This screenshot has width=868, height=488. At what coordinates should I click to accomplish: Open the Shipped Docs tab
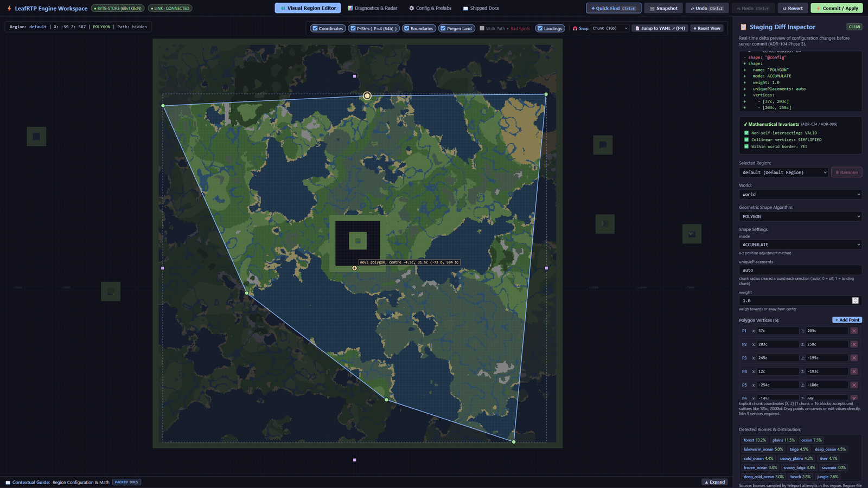pyautogui.click(x=481, y=8)
